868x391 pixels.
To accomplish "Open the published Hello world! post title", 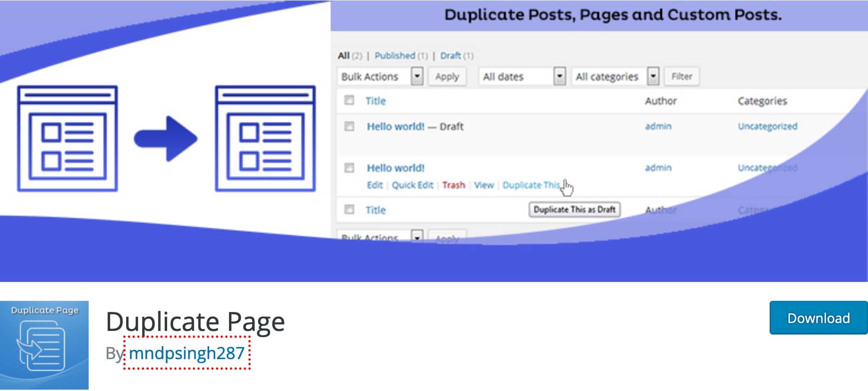I will click(396, 168).
